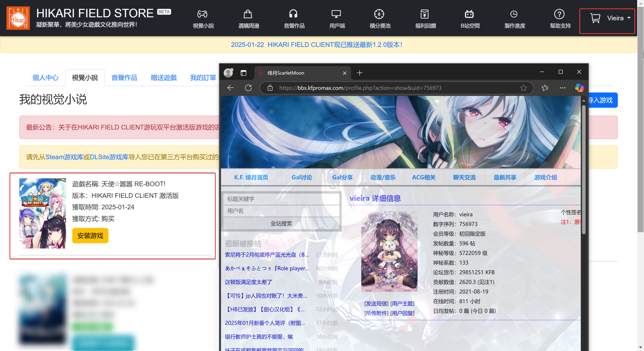Open browser settings and more menu
Image resolution: width=644 pixels, height=351 pixels.
(562, 88)
